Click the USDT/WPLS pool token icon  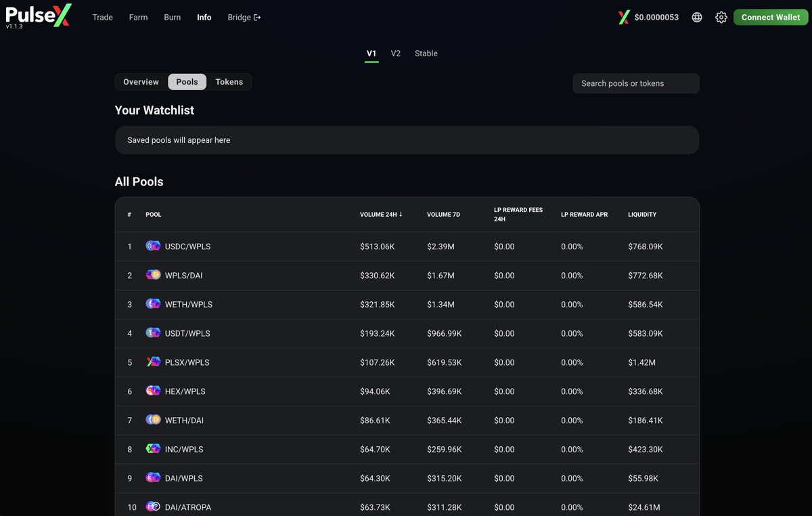pos(153,333)
